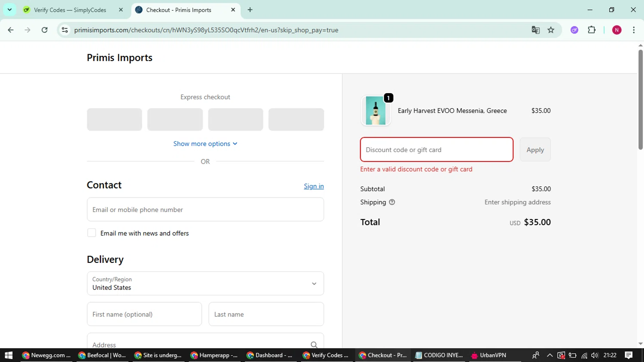The height and width of the screenshot is (362, 644).
Task: Switch to Site is undergoing taskbar window
Action: click(158, 355)
